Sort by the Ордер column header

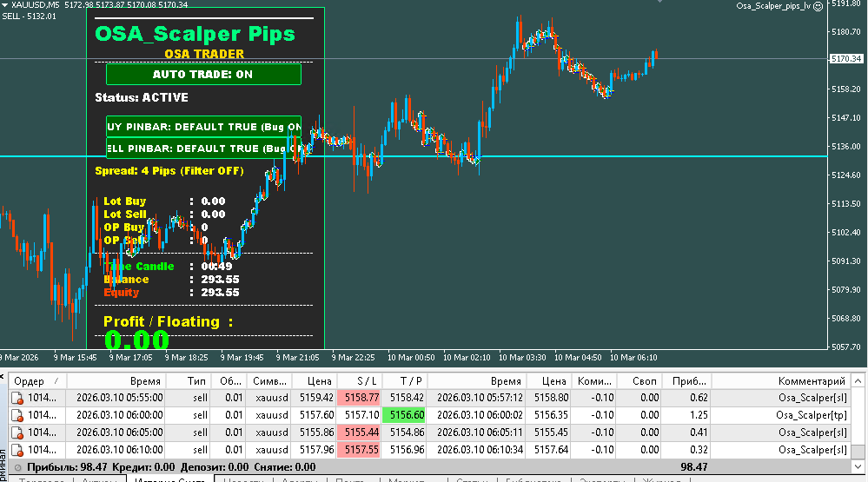tap(37, 381)
